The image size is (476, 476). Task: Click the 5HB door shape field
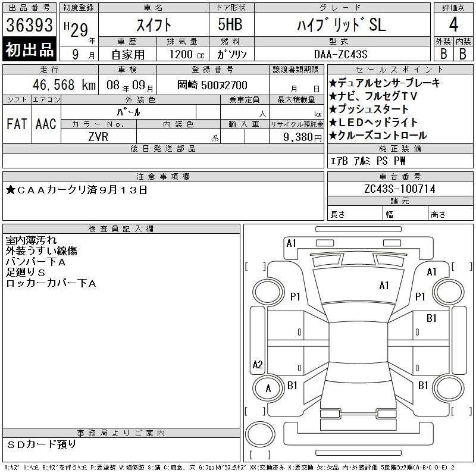click(224, 25)
